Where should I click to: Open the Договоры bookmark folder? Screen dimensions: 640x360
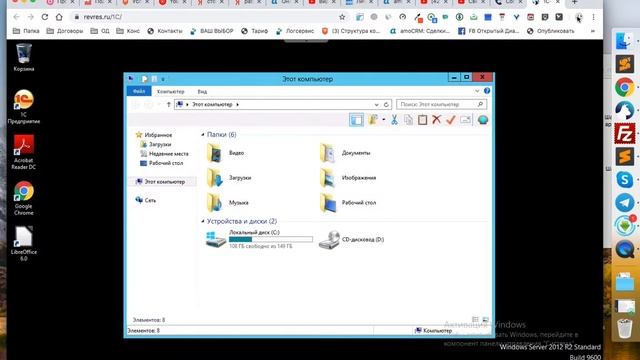(x=65, y=31)
